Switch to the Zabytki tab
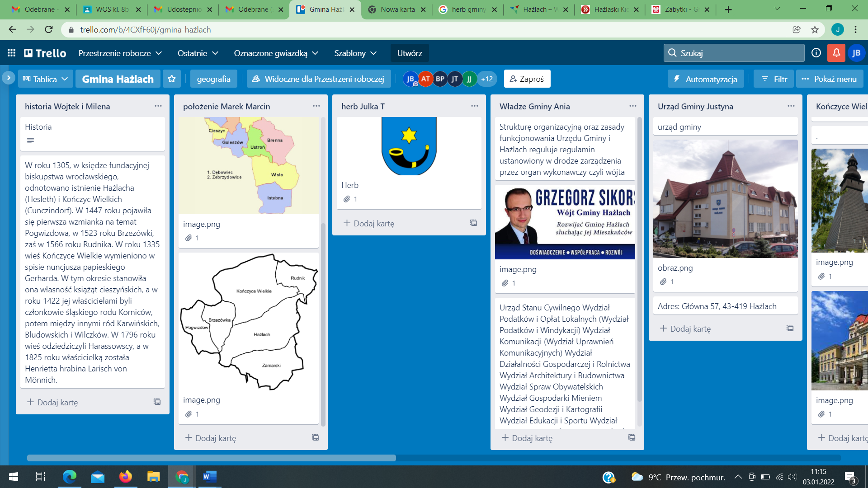This screenshot has width=868, height=488. (x=682, y=9)
